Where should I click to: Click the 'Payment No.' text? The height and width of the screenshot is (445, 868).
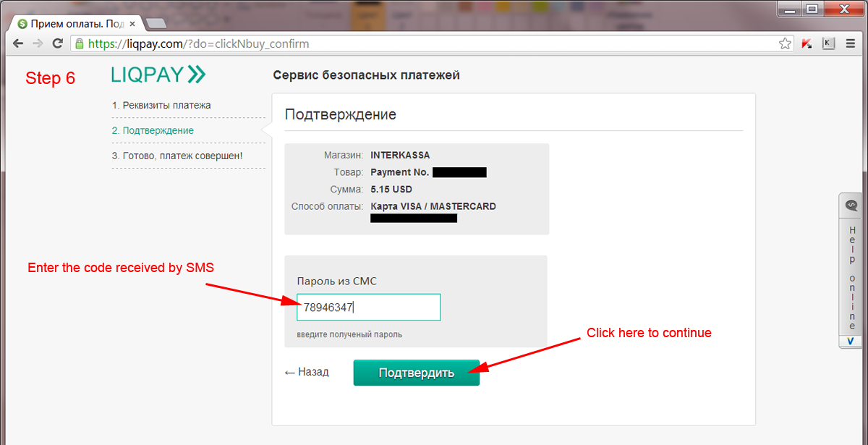(x=400, y=172)
